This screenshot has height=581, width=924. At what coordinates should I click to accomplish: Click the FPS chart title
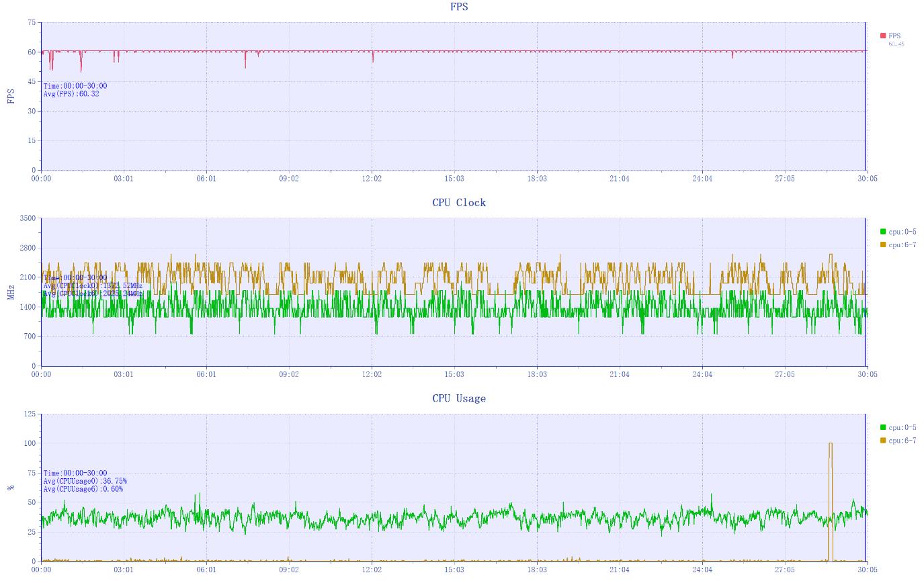tap(459, 7)
